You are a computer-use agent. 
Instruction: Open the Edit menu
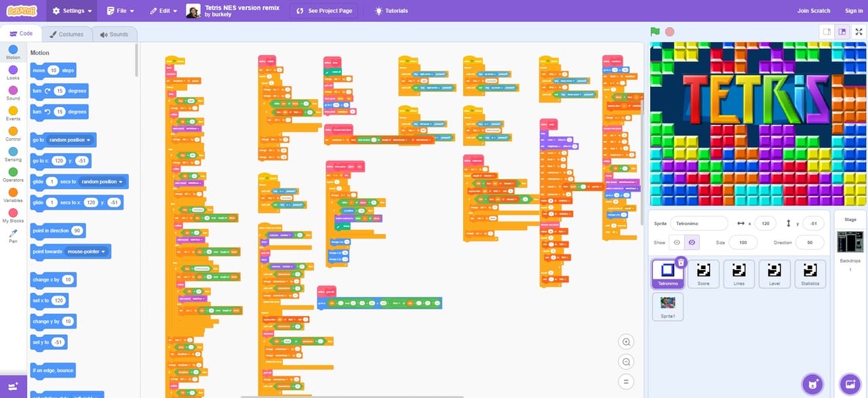(x=163, y=11)
